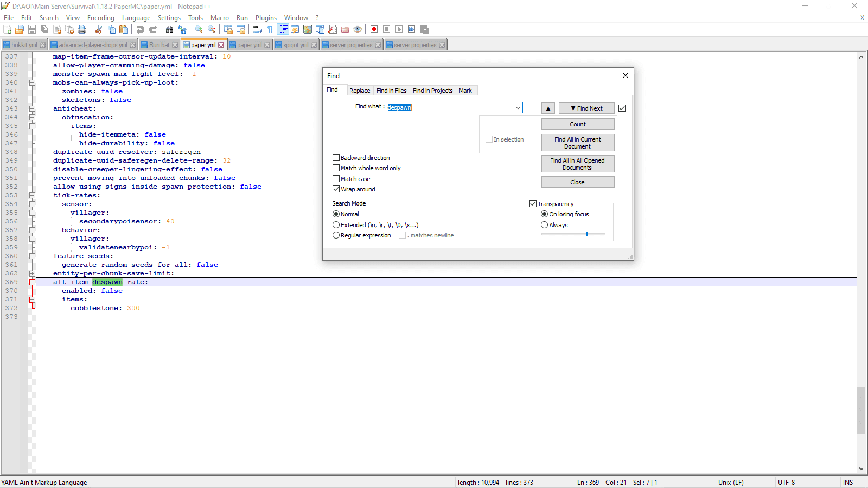Enable the Match case checkbox
Image resolution: width=868 pixels, height=488 pixels.
[x=336, y=178]
